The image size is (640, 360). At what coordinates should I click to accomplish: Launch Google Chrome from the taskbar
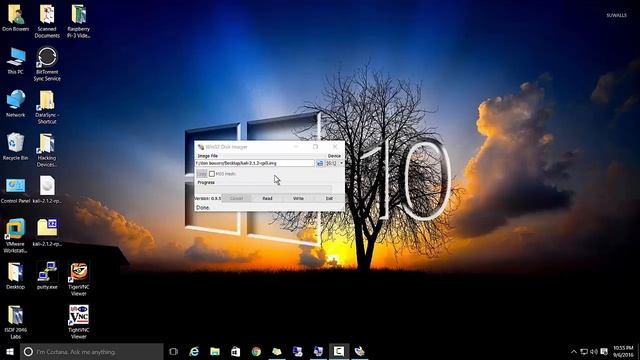point(256,351)
